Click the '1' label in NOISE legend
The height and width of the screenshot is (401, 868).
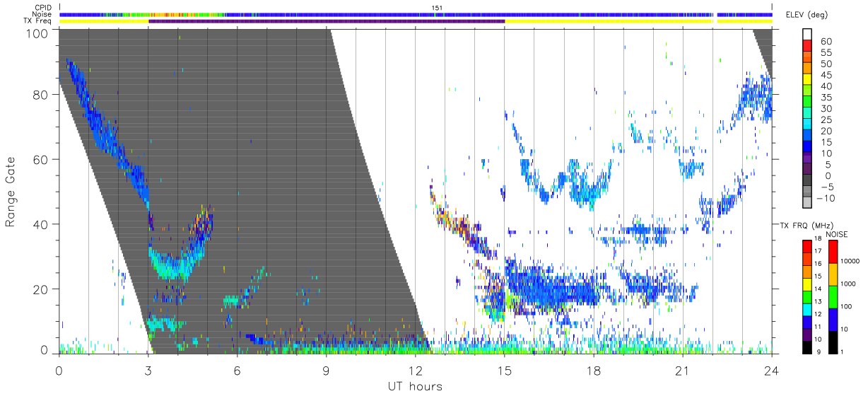point(843,351)
